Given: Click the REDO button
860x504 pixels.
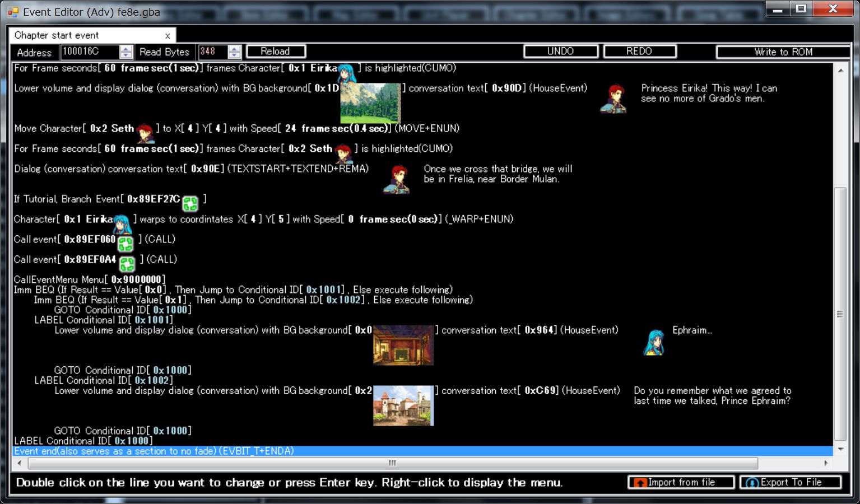Looking at the screenshot, I should tap(639, 52).
